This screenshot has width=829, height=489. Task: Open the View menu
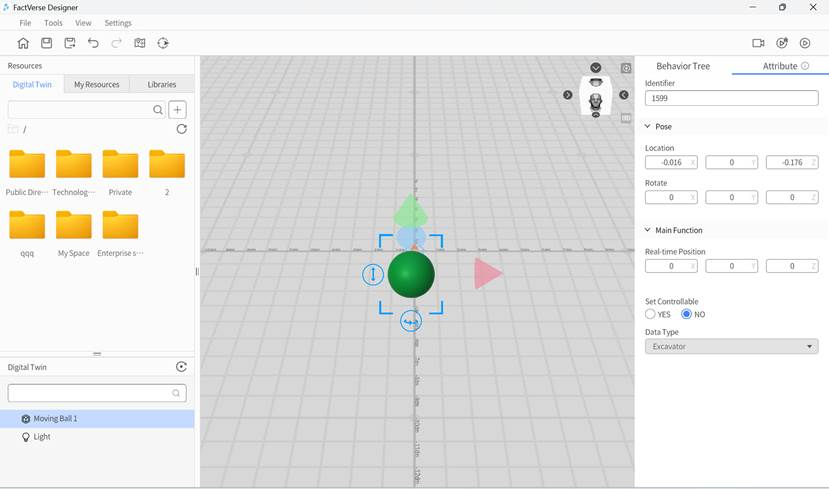pyautogui.click(x=83, y=23)
